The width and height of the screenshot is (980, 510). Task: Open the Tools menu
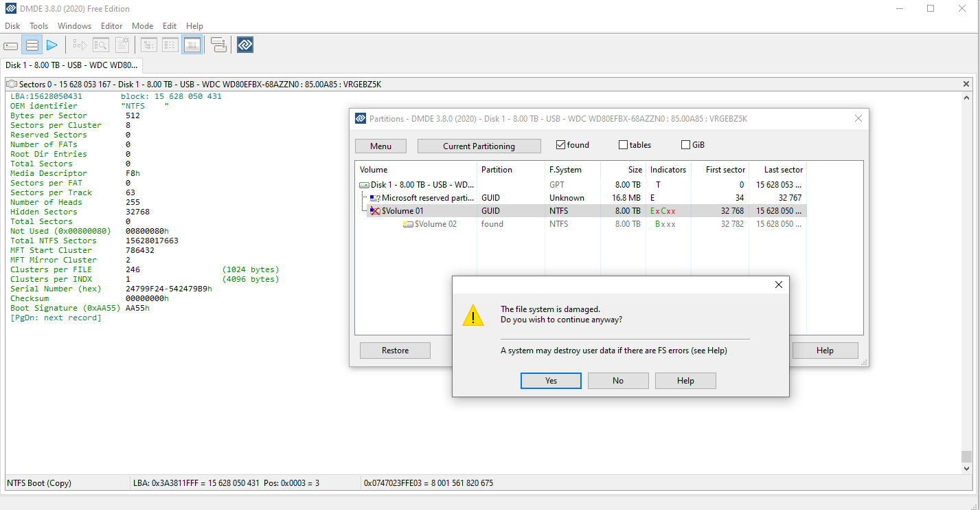tap(39, 26)
